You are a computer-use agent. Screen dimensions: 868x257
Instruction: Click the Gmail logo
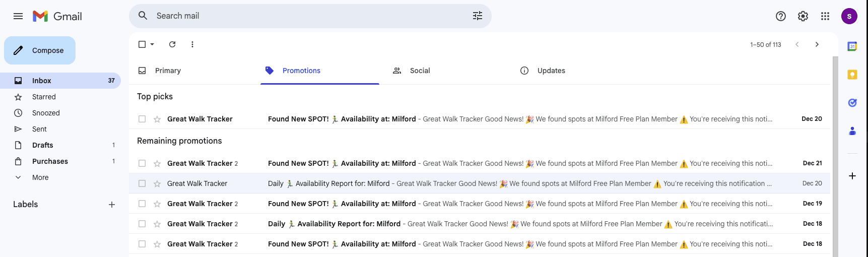coord(57,16)
